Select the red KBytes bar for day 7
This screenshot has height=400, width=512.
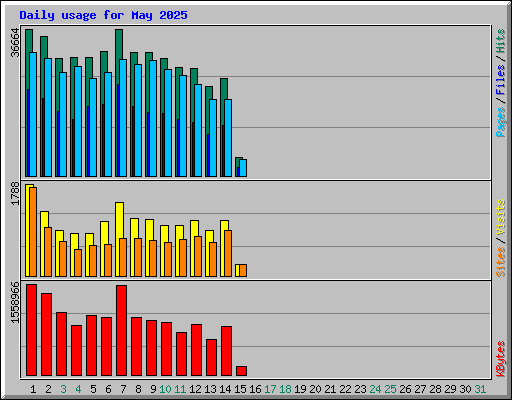coord(121,330)
